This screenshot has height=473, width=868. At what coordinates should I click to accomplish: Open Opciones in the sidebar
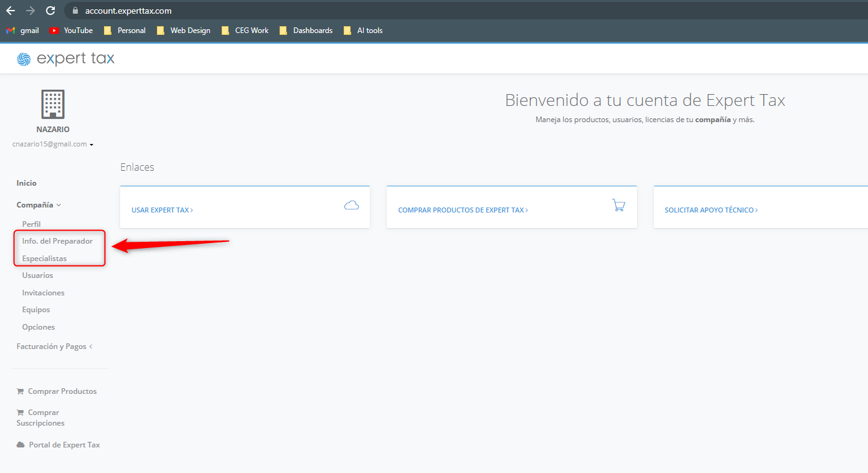(x=39, y=327)
